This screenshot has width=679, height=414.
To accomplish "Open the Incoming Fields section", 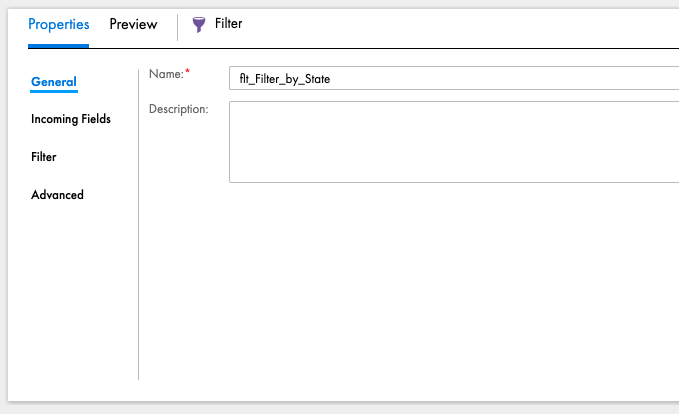I will point(71,119).
